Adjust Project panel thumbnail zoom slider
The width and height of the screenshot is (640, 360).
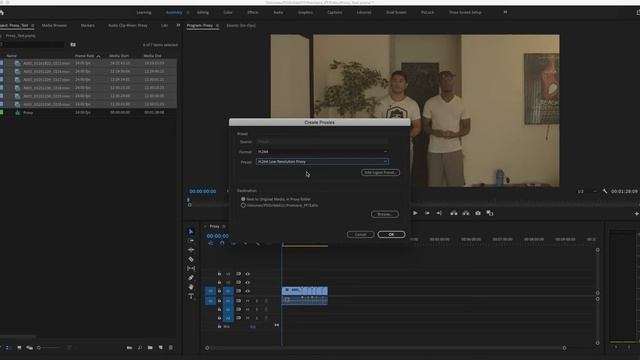(49, 348)
